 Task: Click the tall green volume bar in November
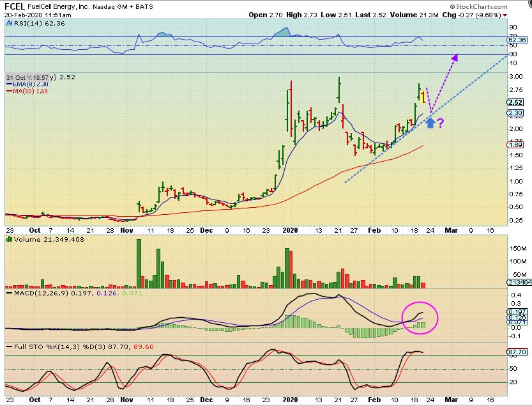coord(139,259)
